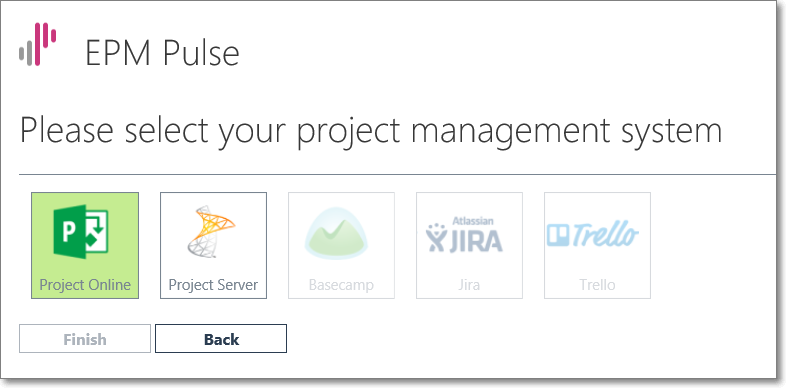
Task: Click the JIRA figure symbol beside the wordmark
Action: [x=436, y=238]
